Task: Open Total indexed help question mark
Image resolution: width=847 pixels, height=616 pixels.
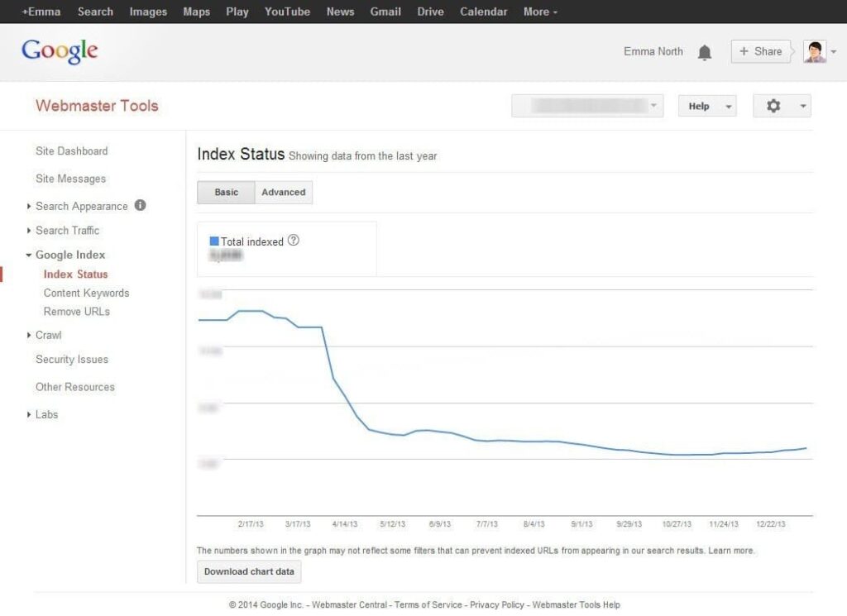Action: coord(294,241)
